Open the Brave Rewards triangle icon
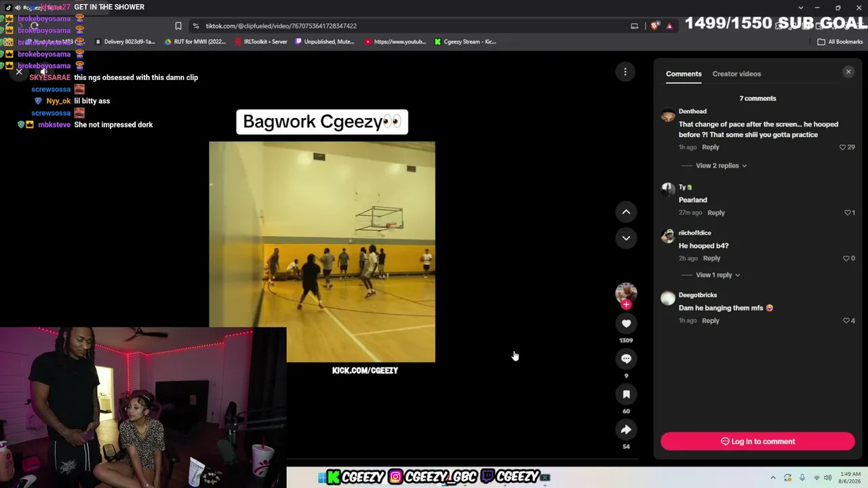868x488 pixels. tap(669, 26)
